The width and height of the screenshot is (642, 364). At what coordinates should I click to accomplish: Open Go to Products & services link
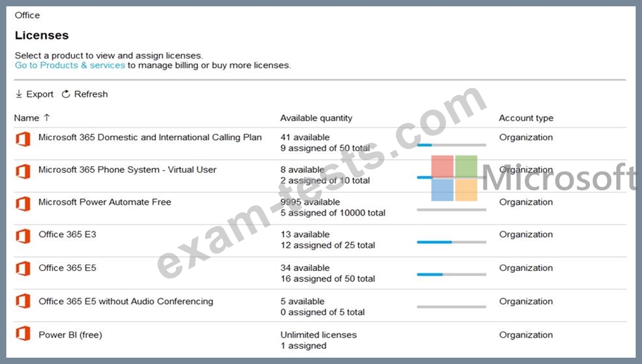pyautogui.click(x=70, y=65)
